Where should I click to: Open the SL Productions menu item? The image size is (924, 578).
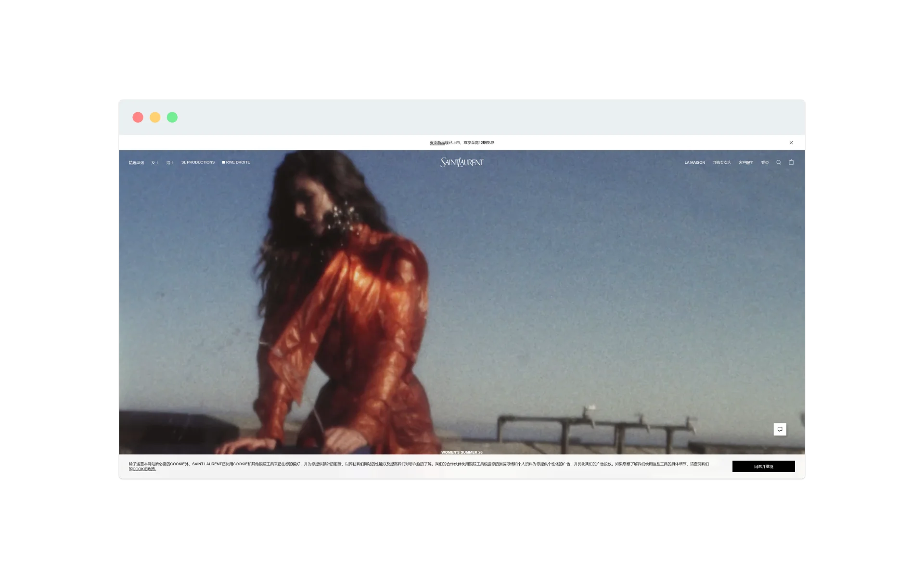[198, 162]
